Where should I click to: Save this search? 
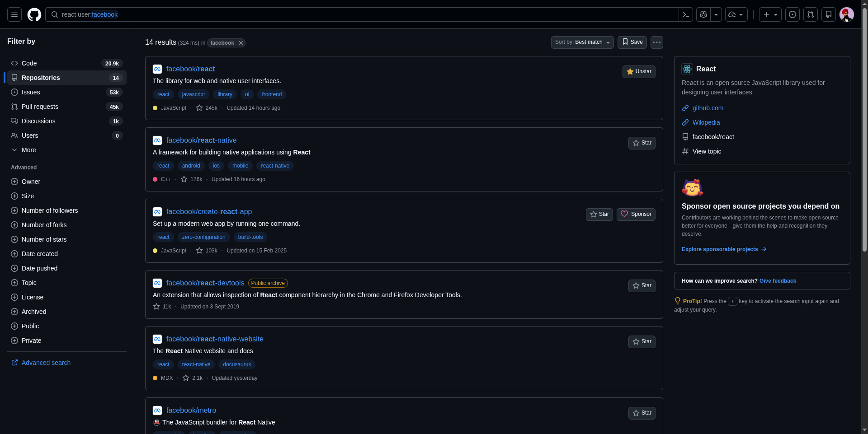632,42
